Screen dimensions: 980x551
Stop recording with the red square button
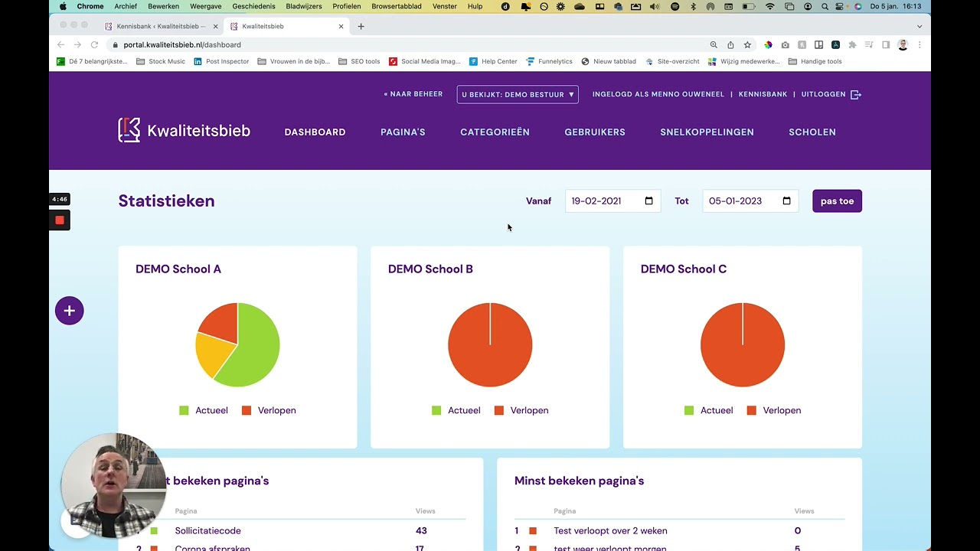pos(60,220)
